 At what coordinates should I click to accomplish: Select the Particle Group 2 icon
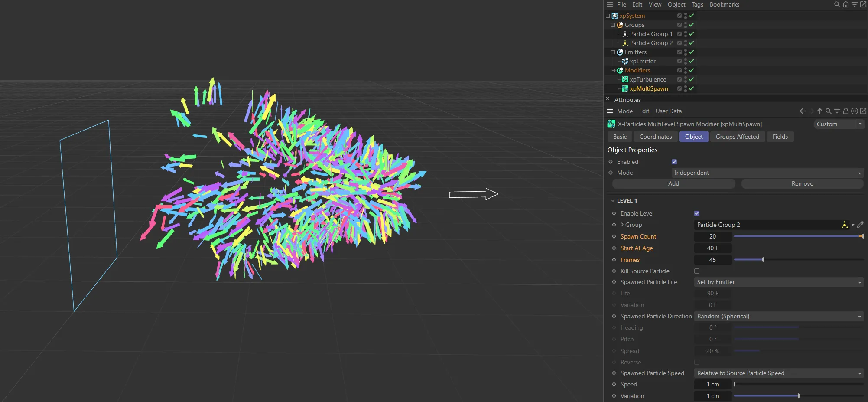625,43
